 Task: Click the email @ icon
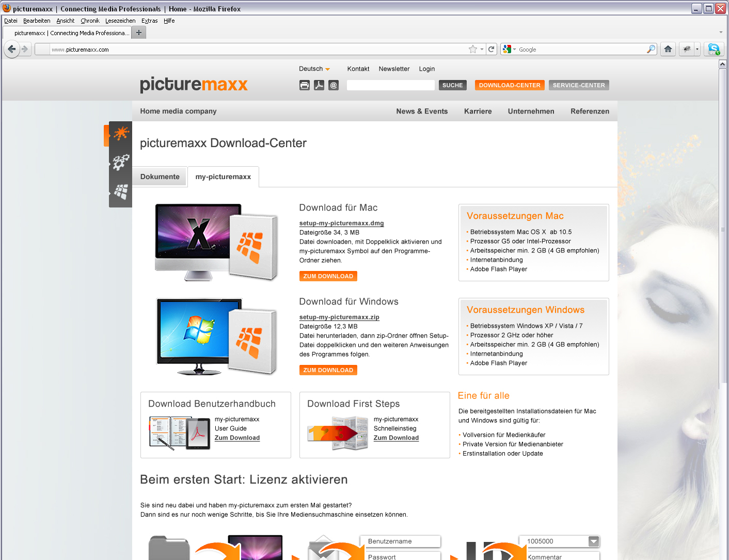coord(334,85)
